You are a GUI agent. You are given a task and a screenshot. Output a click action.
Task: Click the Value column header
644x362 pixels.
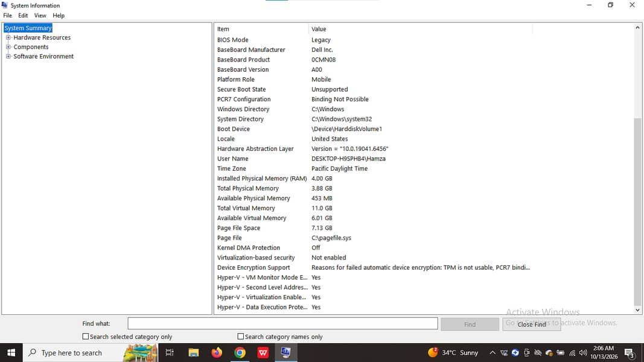point(420,29)
